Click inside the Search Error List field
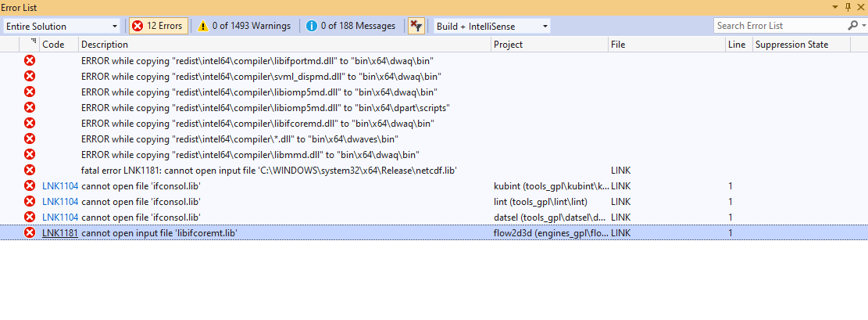Screen dimensions: 868x320 point(777,26)
